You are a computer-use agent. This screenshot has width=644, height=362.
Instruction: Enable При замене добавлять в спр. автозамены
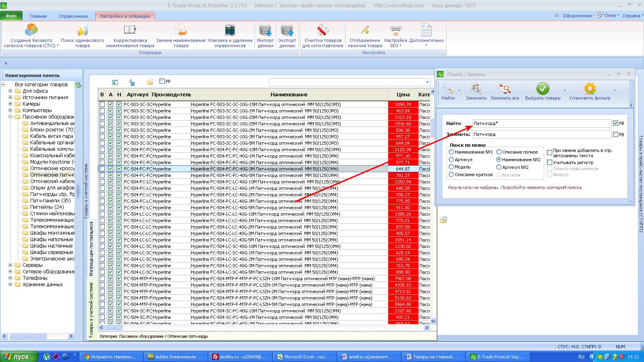549,153
